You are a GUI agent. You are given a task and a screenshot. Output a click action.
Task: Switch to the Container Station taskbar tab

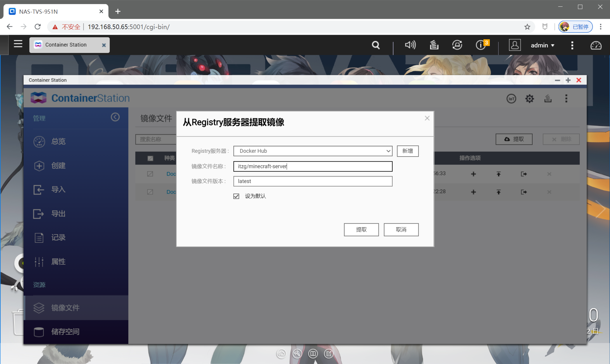(66, 45)
